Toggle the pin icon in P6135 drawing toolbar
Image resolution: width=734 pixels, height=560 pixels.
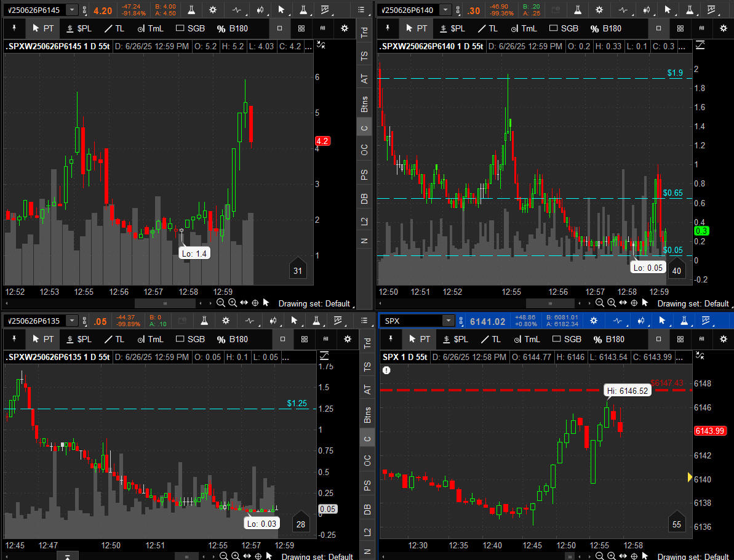[x=14, y=339]
